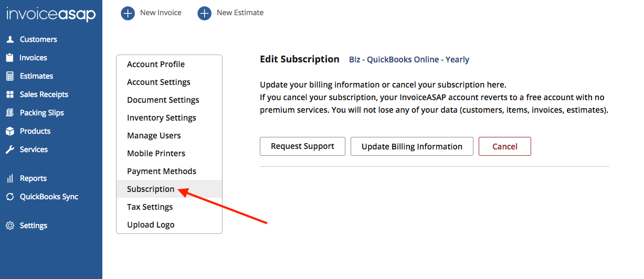
Task: Click the Sales Receipts grid icon
Action: [9, 94]
